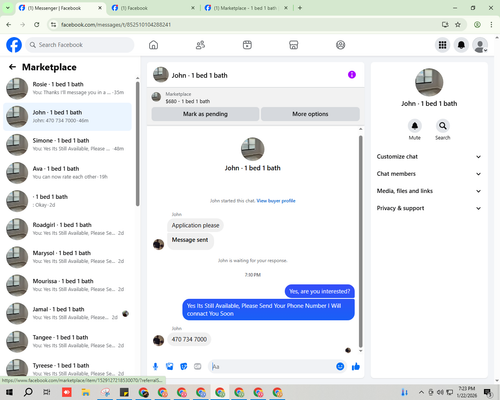Open the Marketplace storefront icon in navigation
Viewport: 500px width, 400px height.
pos(294,45)
